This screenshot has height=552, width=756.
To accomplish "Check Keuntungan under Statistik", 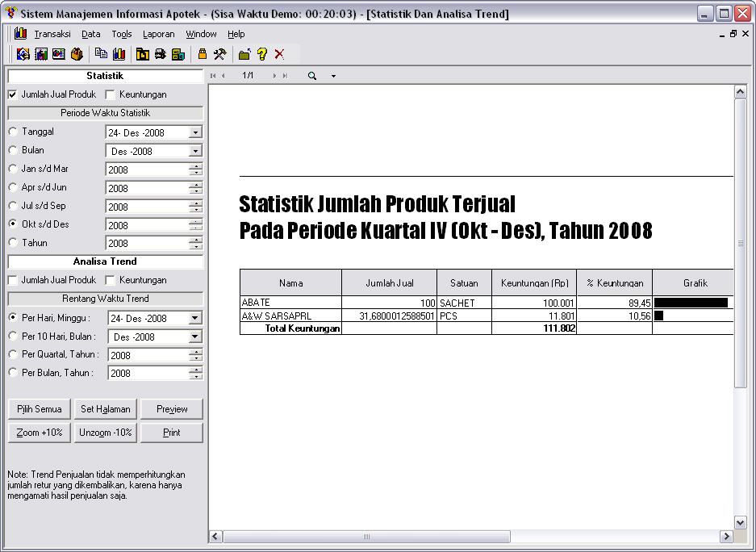I will point(111,94).
